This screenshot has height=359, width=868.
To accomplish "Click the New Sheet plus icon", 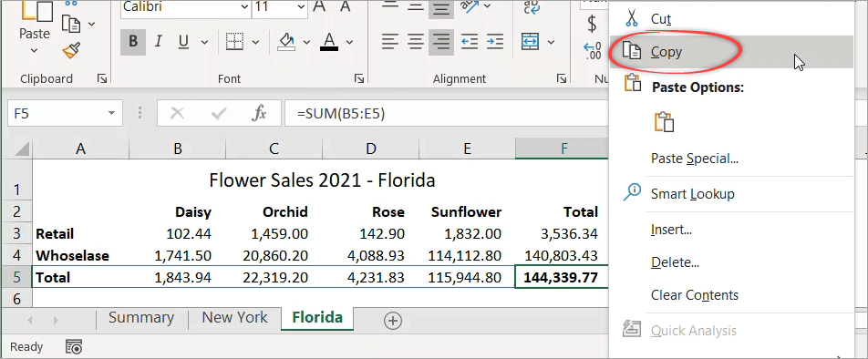I will click(x=392, y=321).
